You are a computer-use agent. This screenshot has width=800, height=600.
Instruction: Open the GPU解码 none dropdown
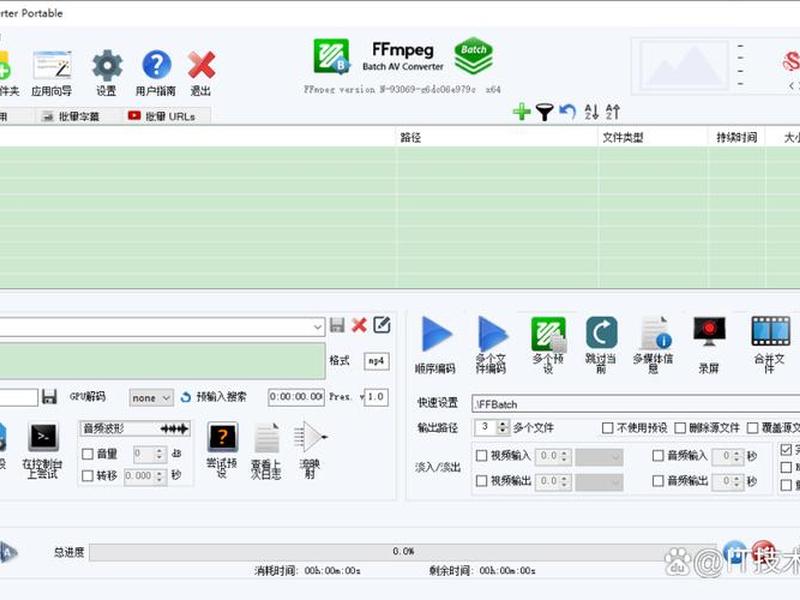coord(152,397)
